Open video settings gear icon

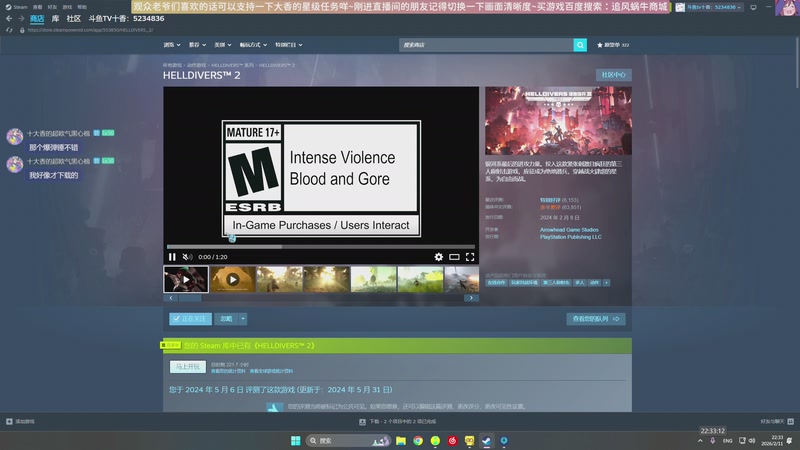438,257
